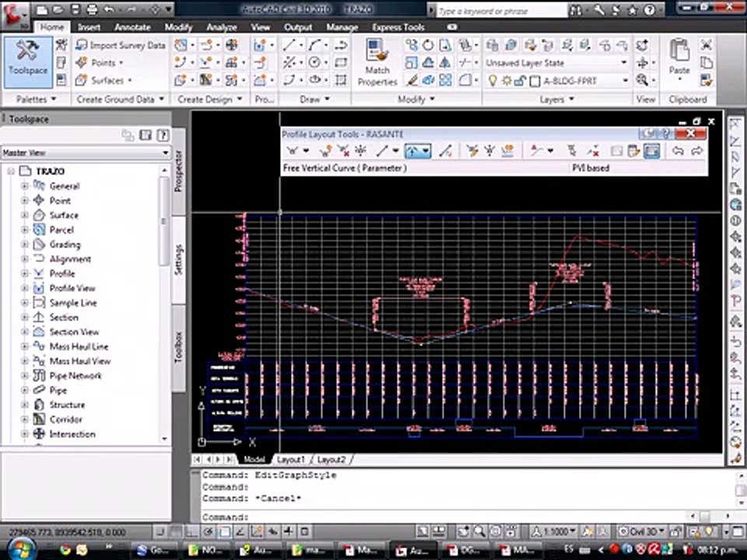This screenshot has height=560, width=747.
Task: Select the Intersection tree item
Action: [72, 434]
